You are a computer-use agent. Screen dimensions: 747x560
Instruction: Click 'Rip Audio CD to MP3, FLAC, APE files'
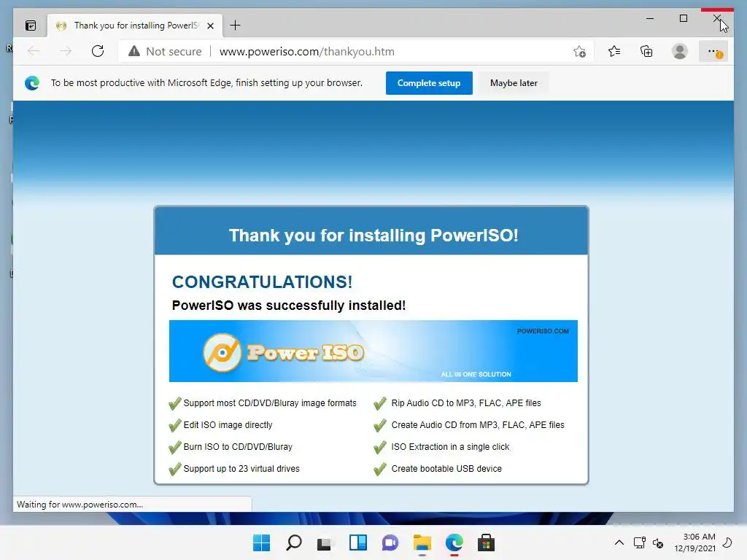466,402
